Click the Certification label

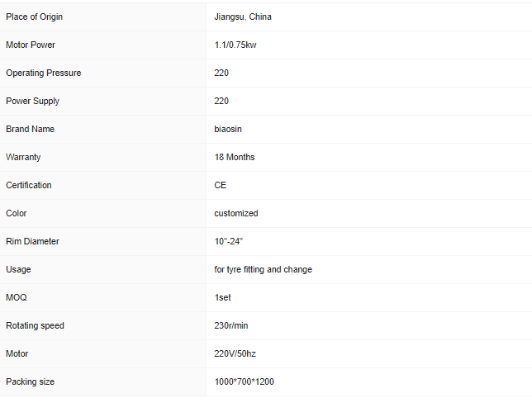click(28, 185)
